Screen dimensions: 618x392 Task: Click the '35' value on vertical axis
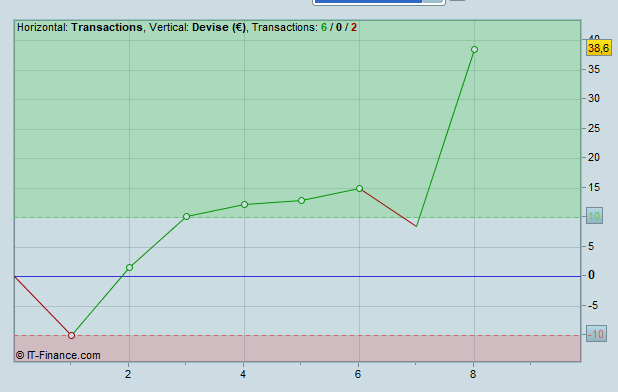[594, 70]
